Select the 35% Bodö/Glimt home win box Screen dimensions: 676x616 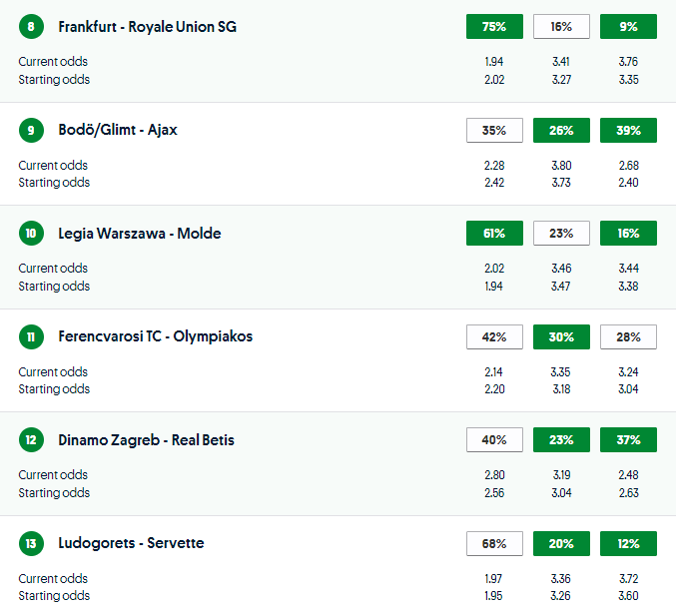tap(494, 130)
